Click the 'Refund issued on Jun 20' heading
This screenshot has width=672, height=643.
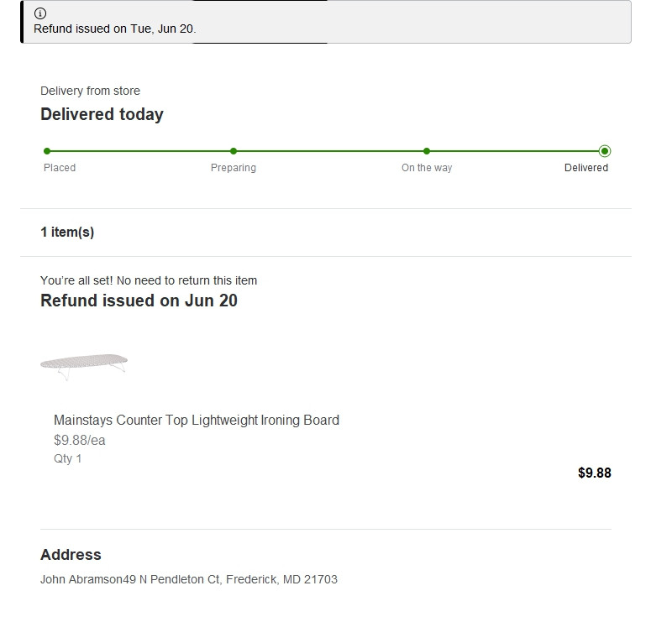click(x=139, y=301)
